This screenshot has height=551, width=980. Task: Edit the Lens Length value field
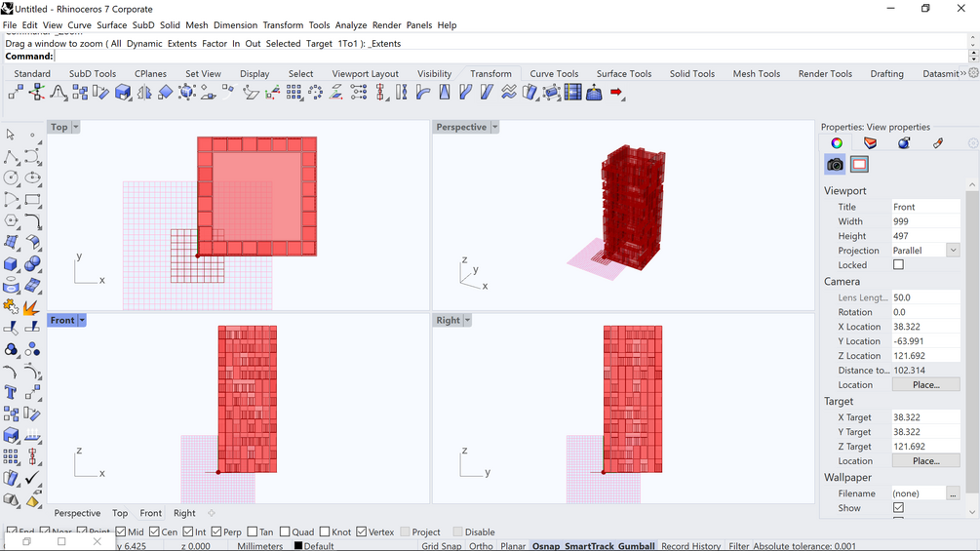925,297
